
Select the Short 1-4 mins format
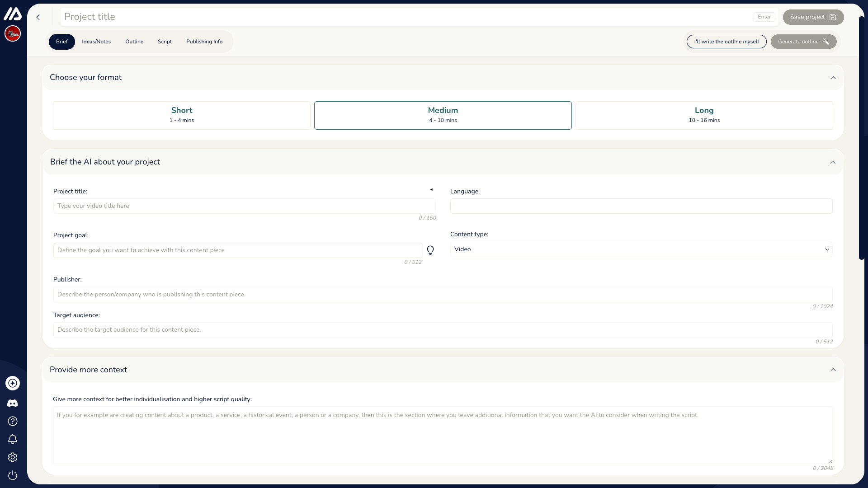[x=181, y=115]
